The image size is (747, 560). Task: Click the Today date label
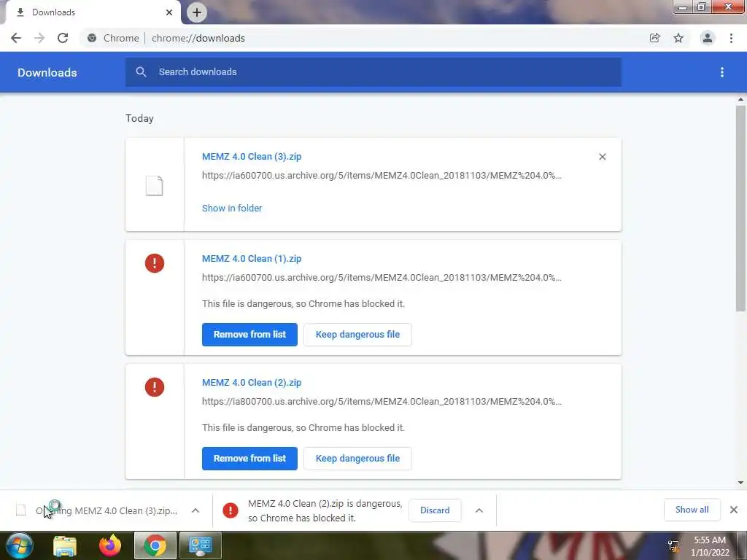point(139,118)
